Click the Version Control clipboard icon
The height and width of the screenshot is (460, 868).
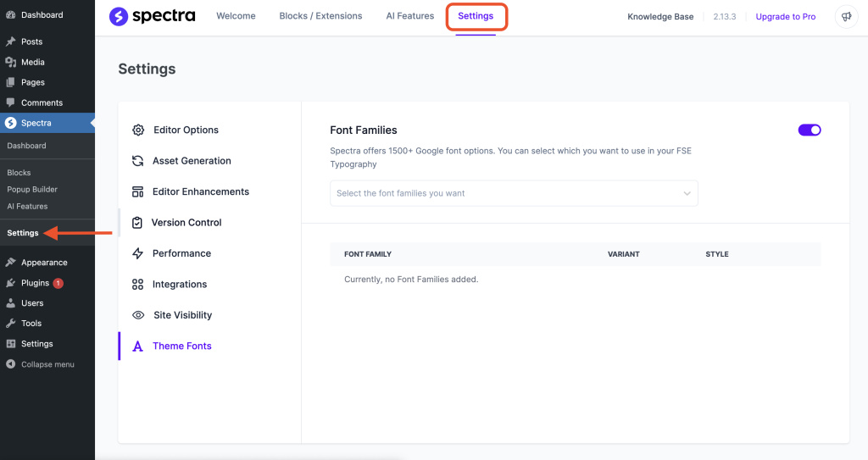(x=137, y=223)
